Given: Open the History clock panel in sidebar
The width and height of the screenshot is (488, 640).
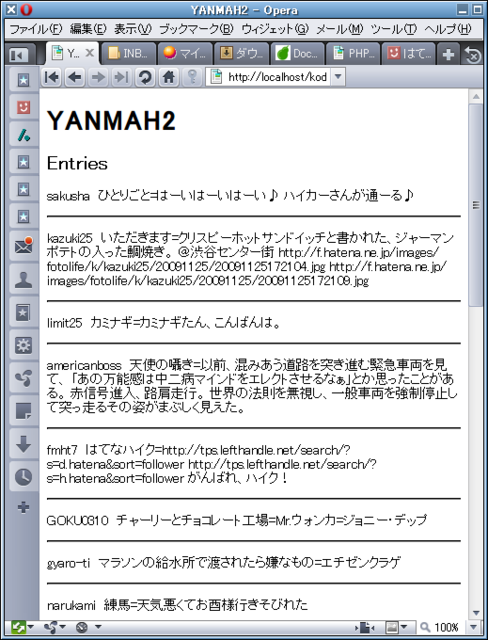Looking at the screenshot, I should tap(23, 476).
